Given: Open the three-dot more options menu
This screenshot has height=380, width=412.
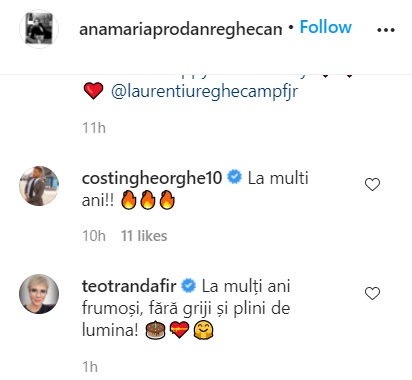Looking at the screenshot, I should (386, 30).
